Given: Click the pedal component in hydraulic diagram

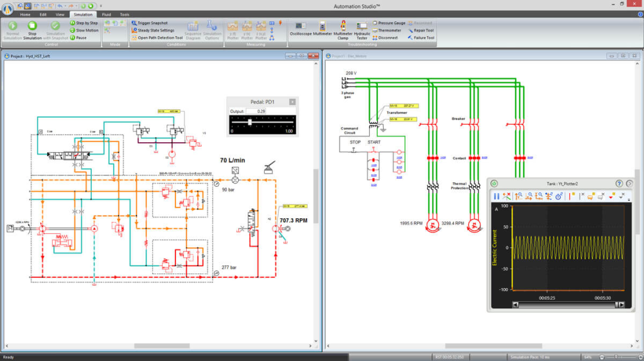Looking at the screenshot, I should (x=269, y=167).
